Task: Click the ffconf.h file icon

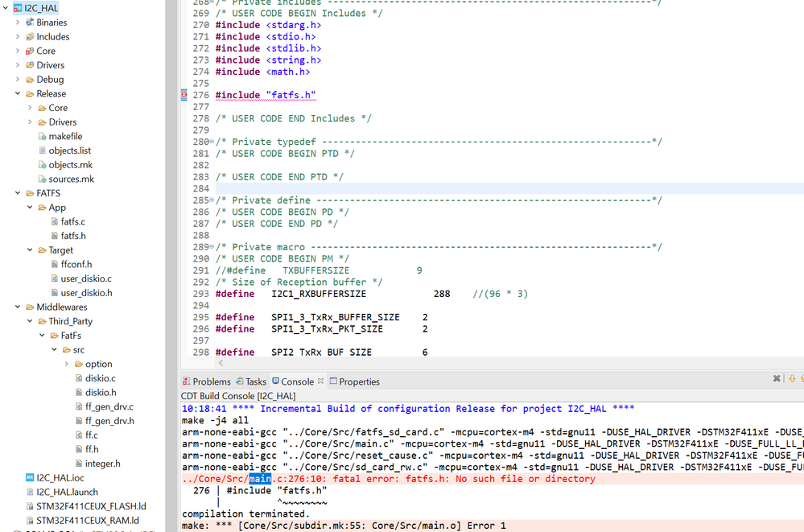Action: click(55, 264)
